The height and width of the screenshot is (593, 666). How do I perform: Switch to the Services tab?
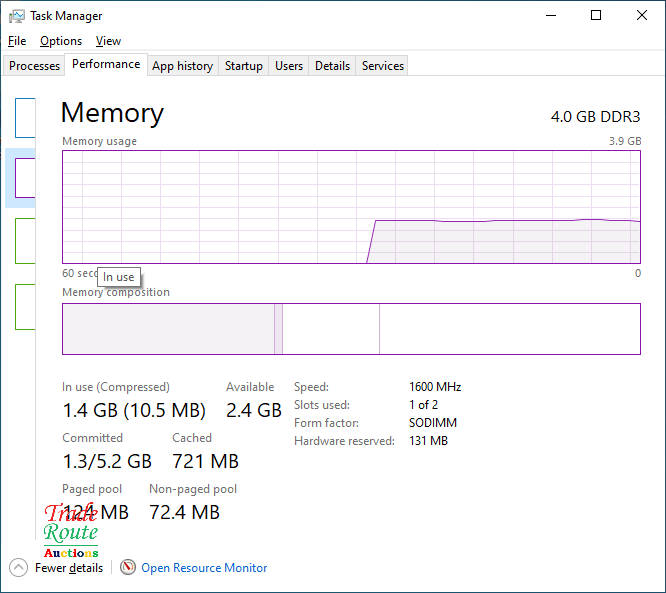point(383,66)
